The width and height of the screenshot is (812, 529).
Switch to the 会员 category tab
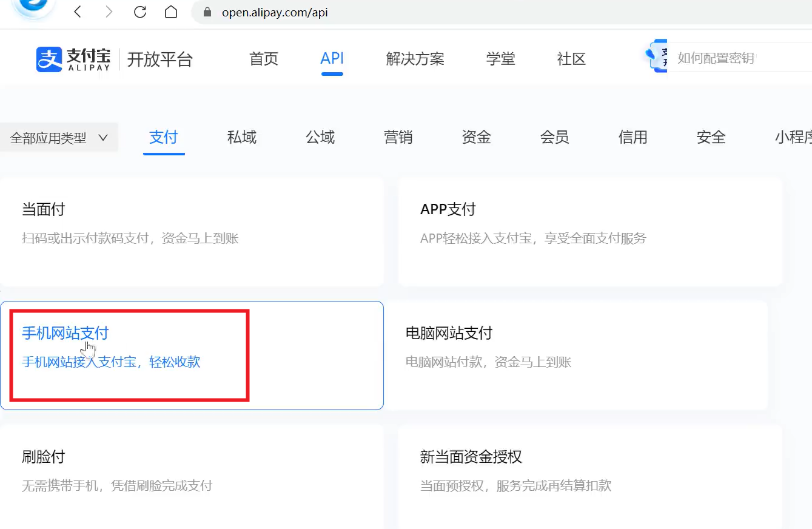pyautogui.click(x=555, y=137)
